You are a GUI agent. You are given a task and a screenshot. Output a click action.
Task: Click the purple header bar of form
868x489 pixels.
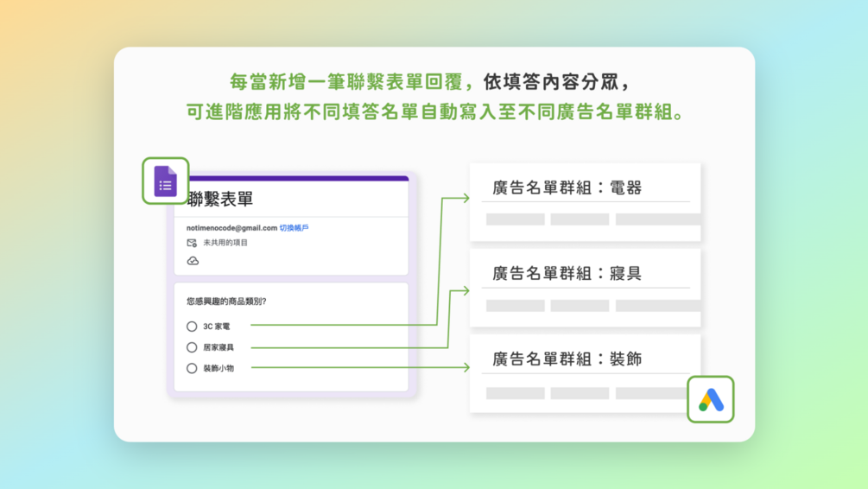pyautogui.click(x=298, y=178)
